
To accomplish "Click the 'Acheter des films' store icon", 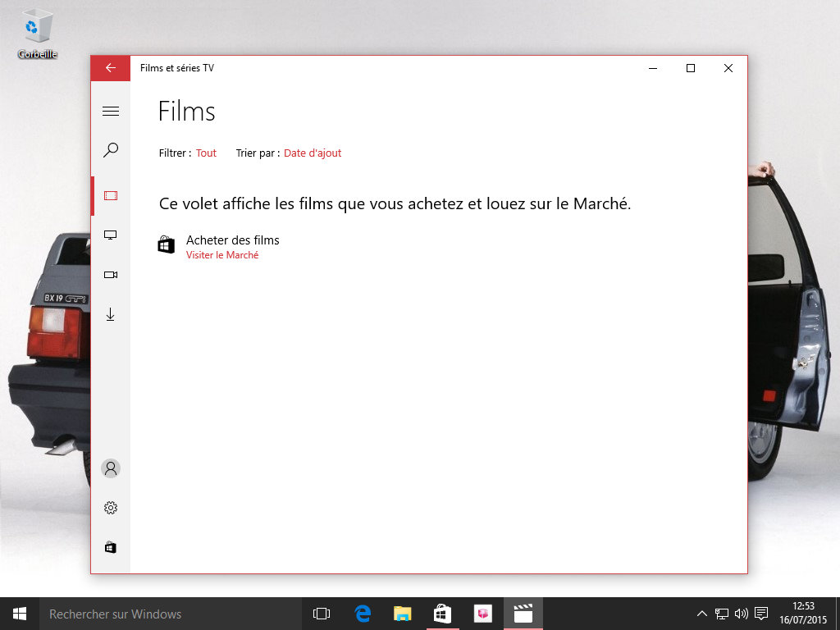I will [167, 245].
